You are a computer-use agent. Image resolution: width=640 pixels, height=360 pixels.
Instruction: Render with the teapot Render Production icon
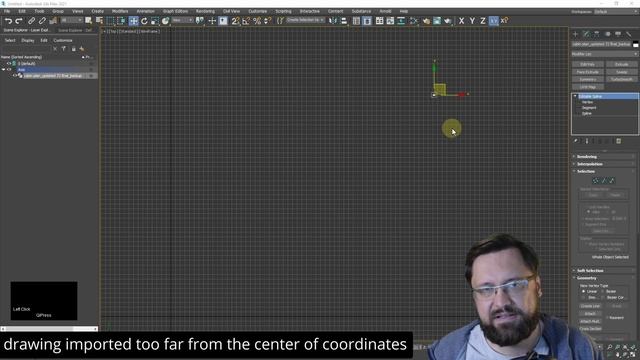click(x=448, y=20)
